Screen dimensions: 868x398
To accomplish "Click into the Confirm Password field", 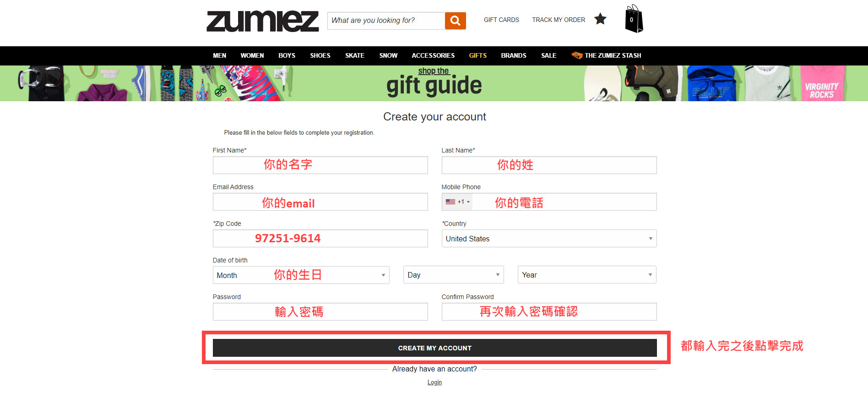I will point(548,312).
